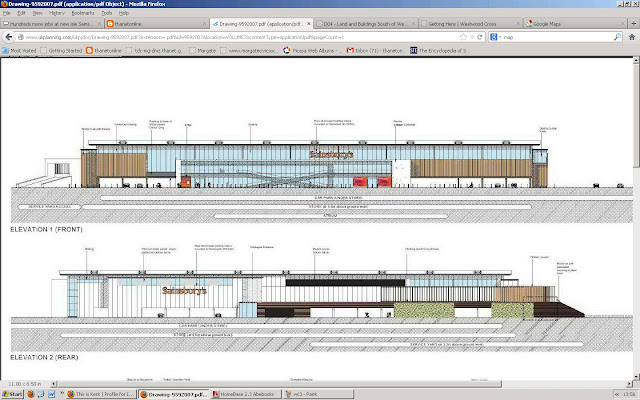Image resolution: width=640 pixels, height=400 pixels.
Task: Open the URL history dropdown arrow
Action: pos(472,37)
